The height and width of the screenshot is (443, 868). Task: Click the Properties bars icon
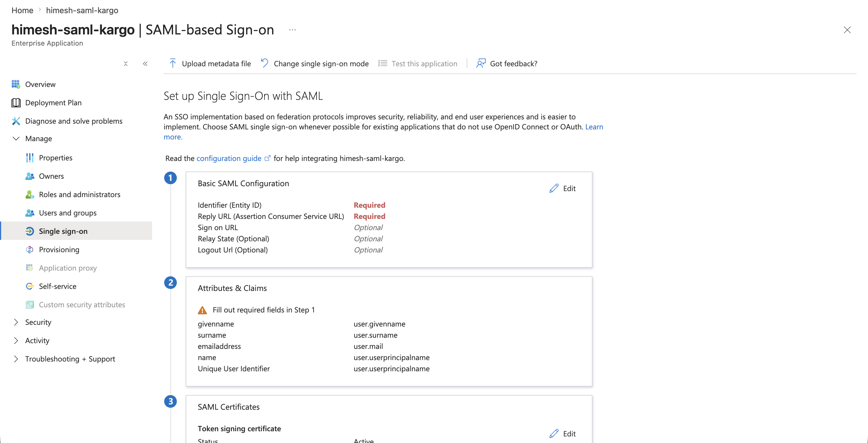click(x=30, y=158)
